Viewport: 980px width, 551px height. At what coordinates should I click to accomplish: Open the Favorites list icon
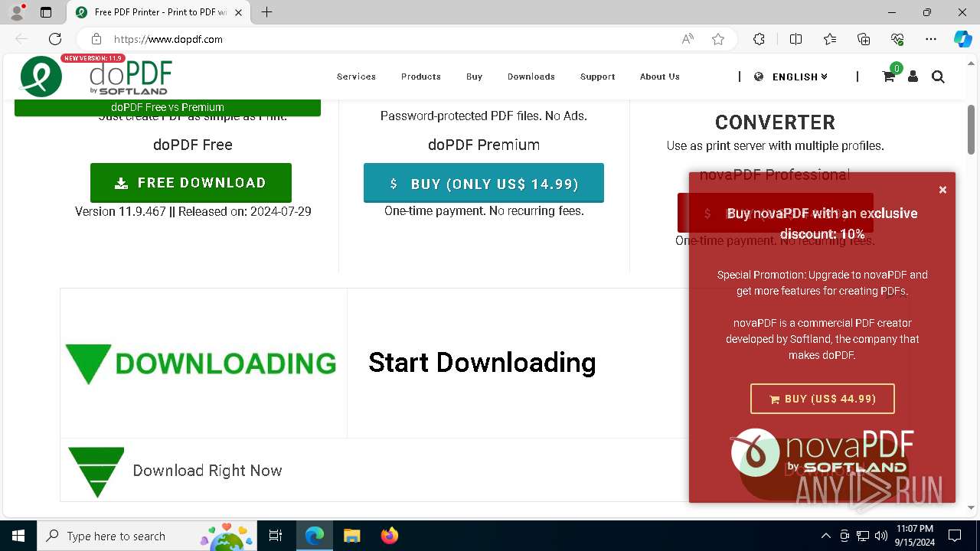click(830, 39)
